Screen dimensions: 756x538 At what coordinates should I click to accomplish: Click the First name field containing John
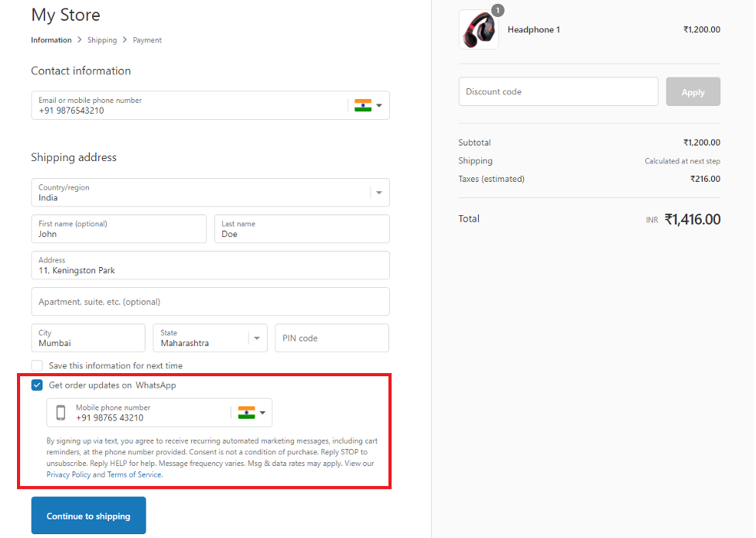pos(118,228)
